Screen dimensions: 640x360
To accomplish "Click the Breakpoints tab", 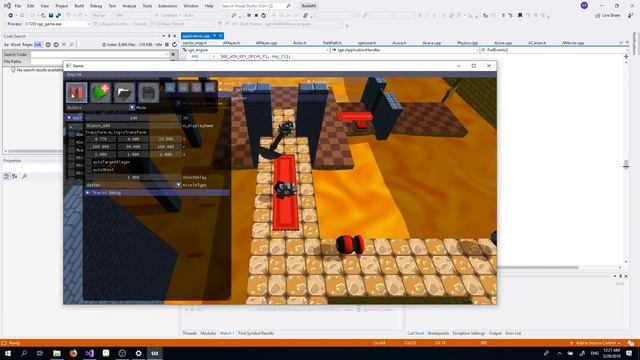I will [438, 333].
